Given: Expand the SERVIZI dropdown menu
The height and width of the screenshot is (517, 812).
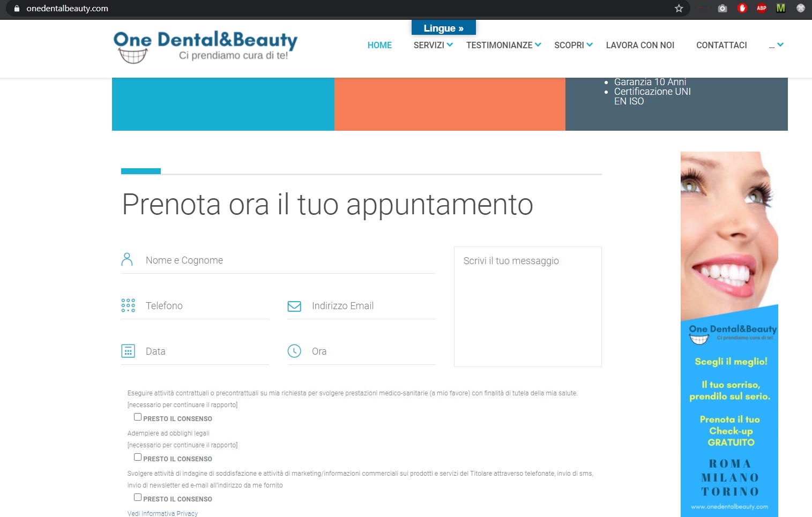Looking at the screenshot, I should tap(433, 45).
